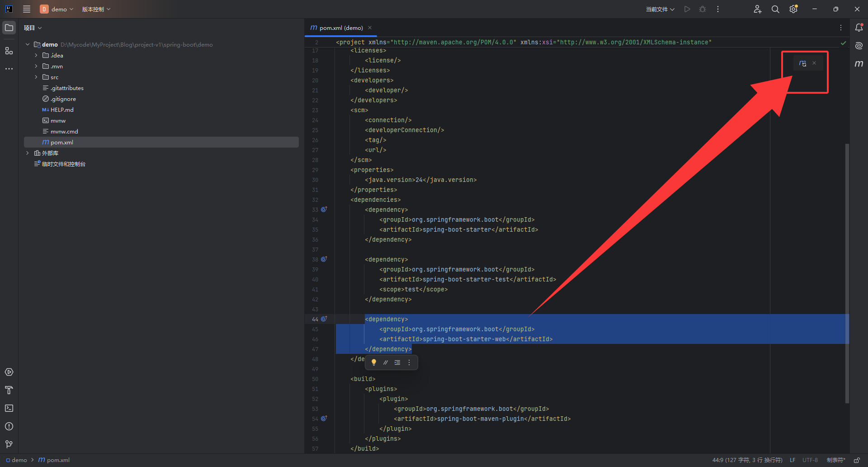Screen dimensions: 868x467
Task: Click the UTF-8 encoding in status bar
Action: (810, 460)
